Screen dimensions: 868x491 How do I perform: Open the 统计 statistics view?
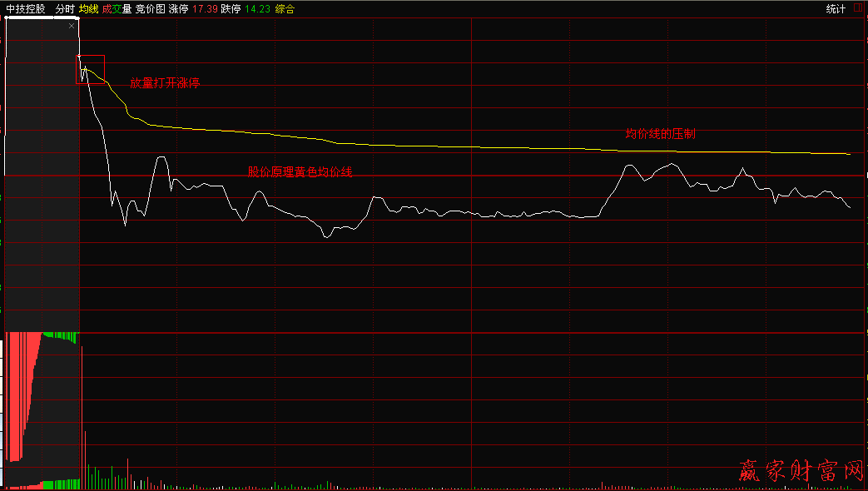tap(836, 9)
